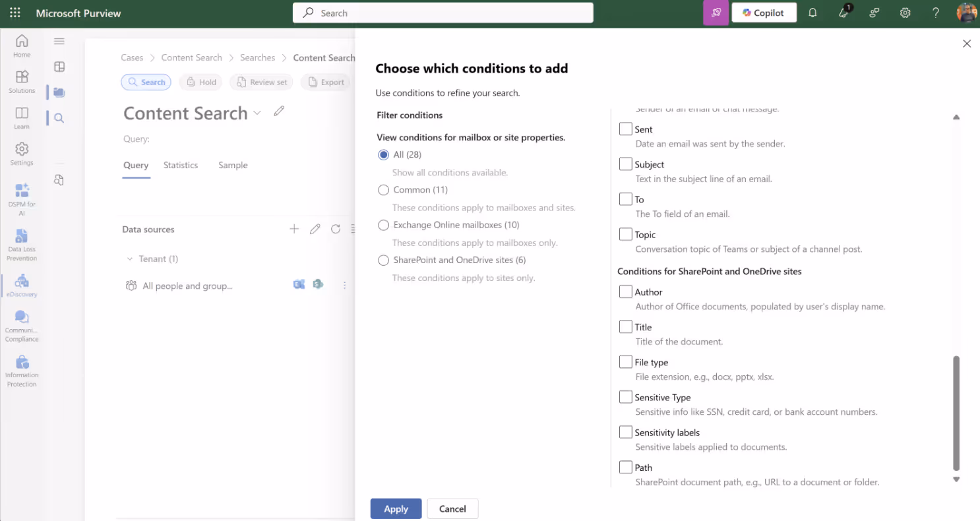Check the Subject condition checkbox

pos(626,164)
